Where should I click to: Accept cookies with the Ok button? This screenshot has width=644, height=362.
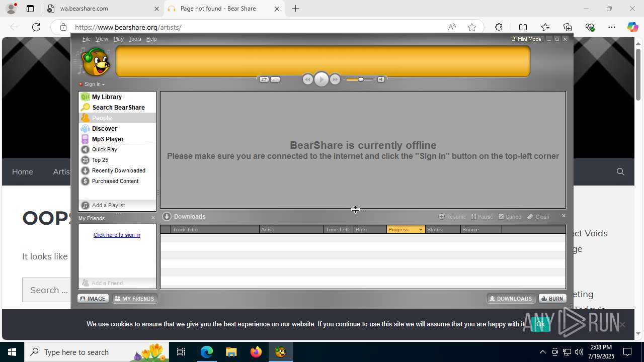540,324
